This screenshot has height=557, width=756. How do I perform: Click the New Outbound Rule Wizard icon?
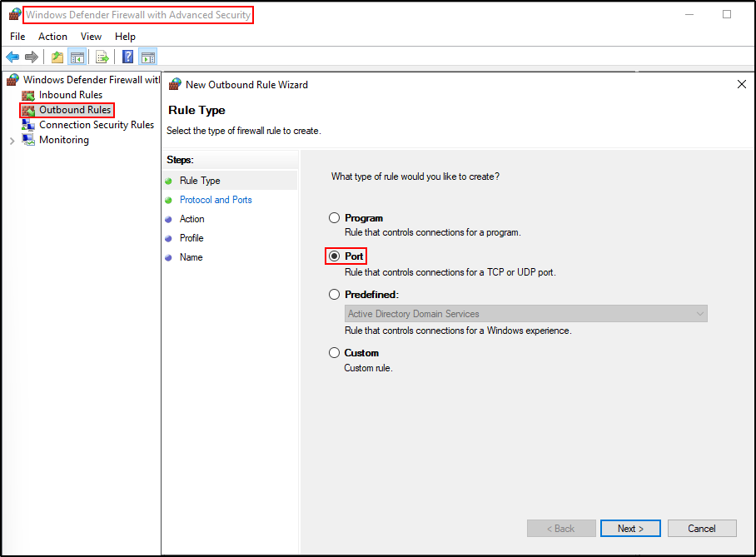[175, 84]
